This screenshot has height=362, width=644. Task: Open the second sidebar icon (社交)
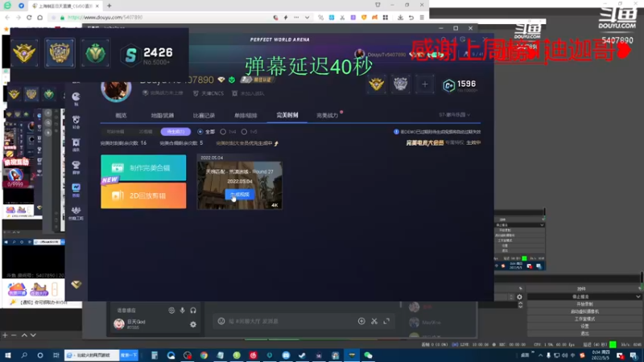click(76, 121)
